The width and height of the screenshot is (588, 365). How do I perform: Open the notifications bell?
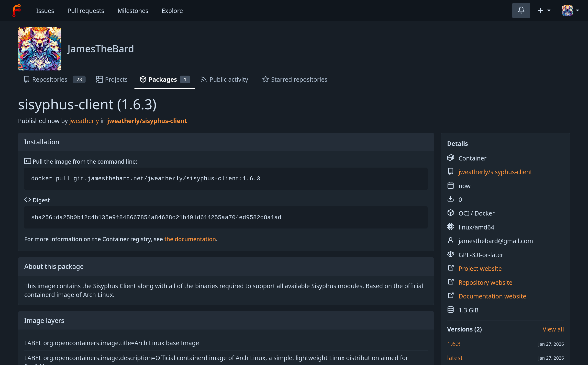pyautogui.click(x=521, y=11)
